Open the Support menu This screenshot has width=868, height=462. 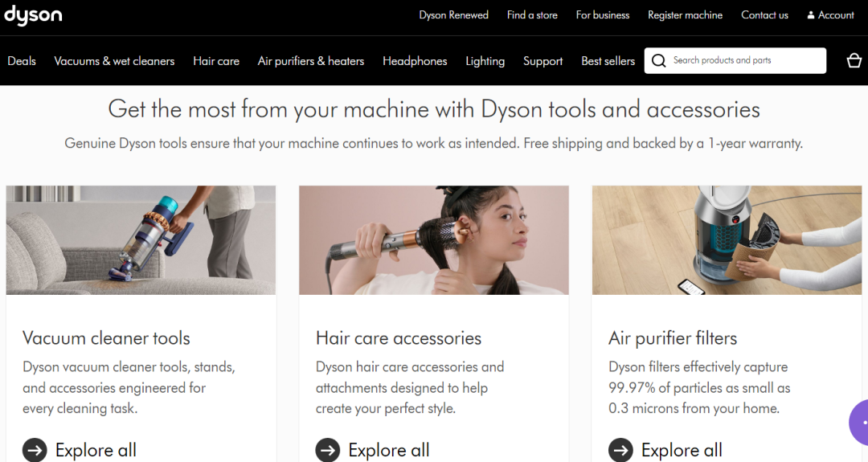[542, 61]
